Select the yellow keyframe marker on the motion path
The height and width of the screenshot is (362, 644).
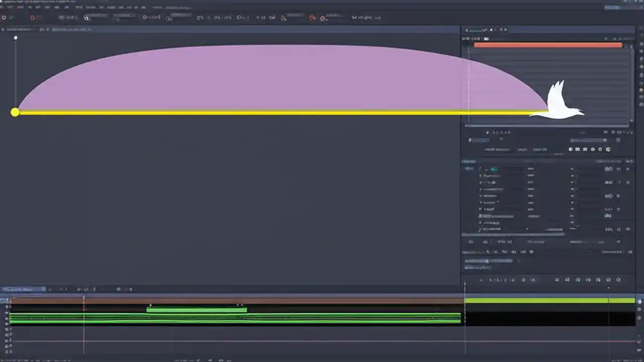pos(15,112)
